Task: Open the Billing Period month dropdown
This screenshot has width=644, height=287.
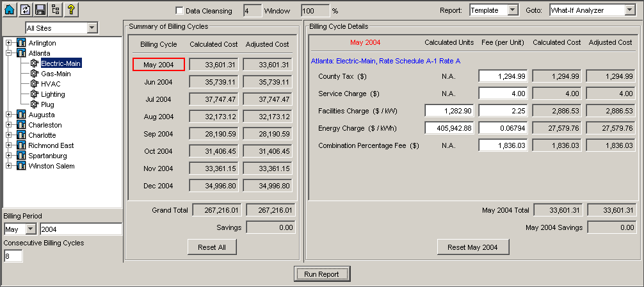Action: coord(31,229)
